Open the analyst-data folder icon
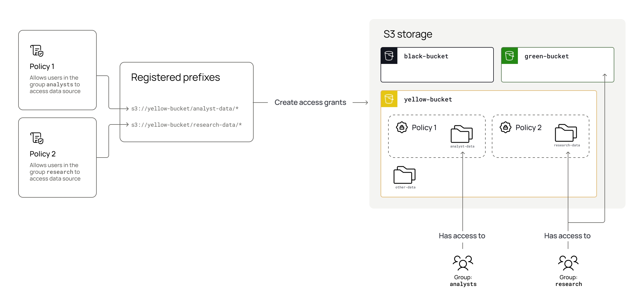Viewport: 644px width, 305px height. pos(462,134)
